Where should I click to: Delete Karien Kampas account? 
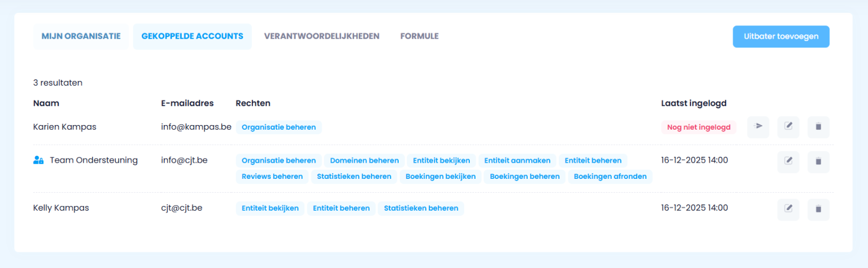pyautogui.click(x=818, y=127)
